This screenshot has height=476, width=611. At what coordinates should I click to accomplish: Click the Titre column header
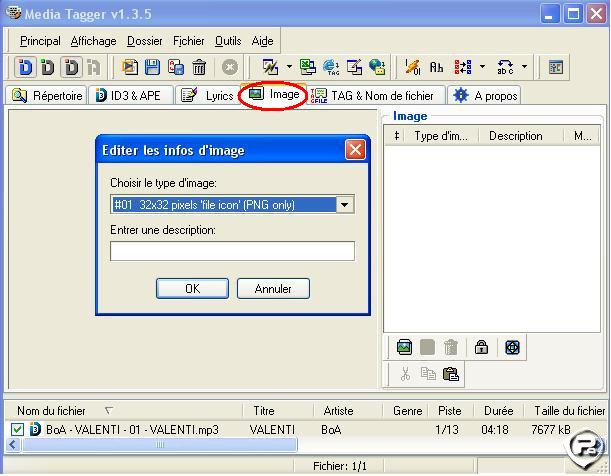tap(277, 411)
